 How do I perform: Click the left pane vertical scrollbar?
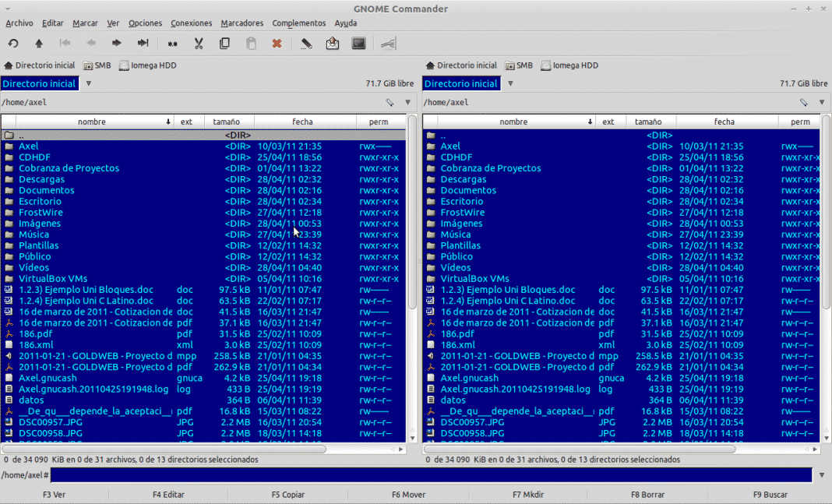[412, 212]
